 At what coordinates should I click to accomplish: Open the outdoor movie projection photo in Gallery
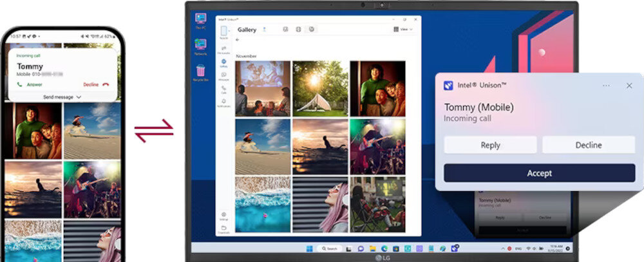[263, 89]
